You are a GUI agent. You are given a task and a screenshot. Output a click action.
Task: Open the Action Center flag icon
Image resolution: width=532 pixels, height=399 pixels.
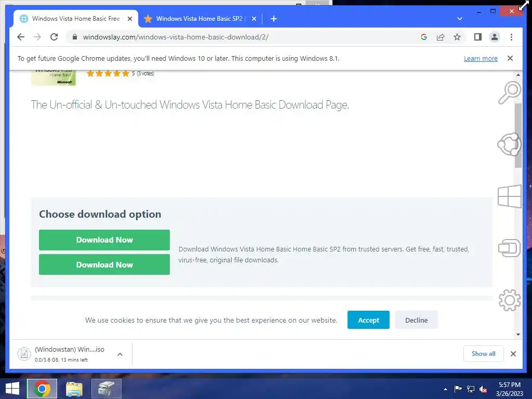[458, 389]
